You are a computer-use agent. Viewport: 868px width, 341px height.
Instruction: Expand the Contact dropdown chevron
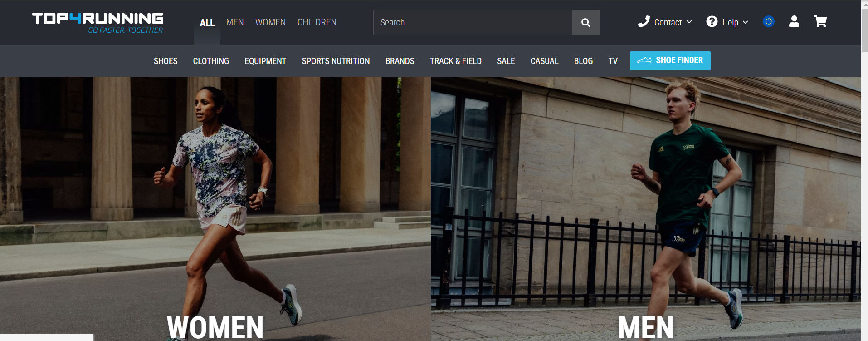(x=689, y=22)
